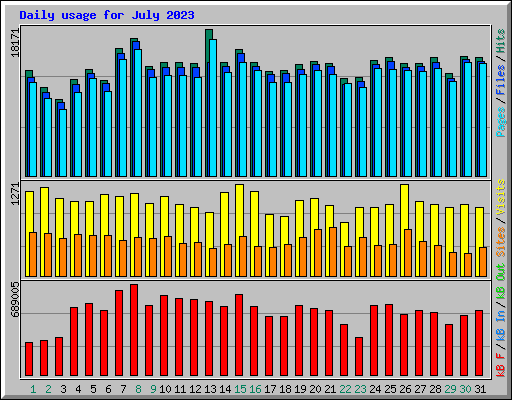Click day 25 on the x-axis
The image size is (512, 400).
390,389
